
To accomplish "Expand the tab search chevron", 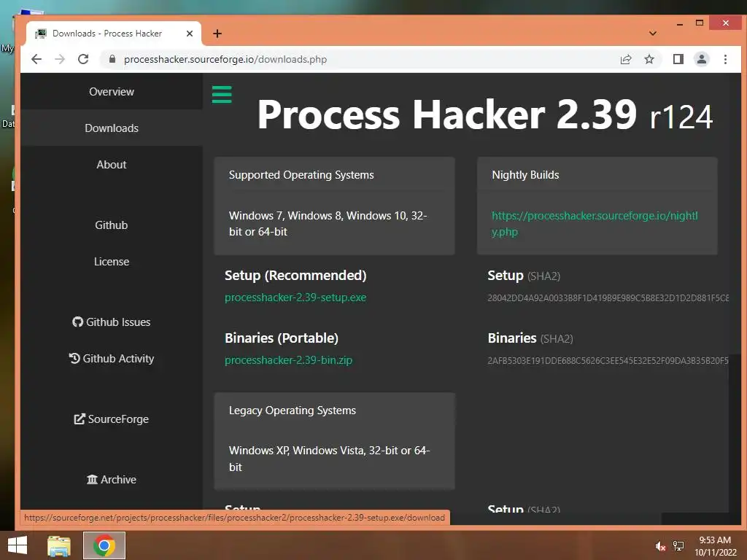I will coord(653,34).
